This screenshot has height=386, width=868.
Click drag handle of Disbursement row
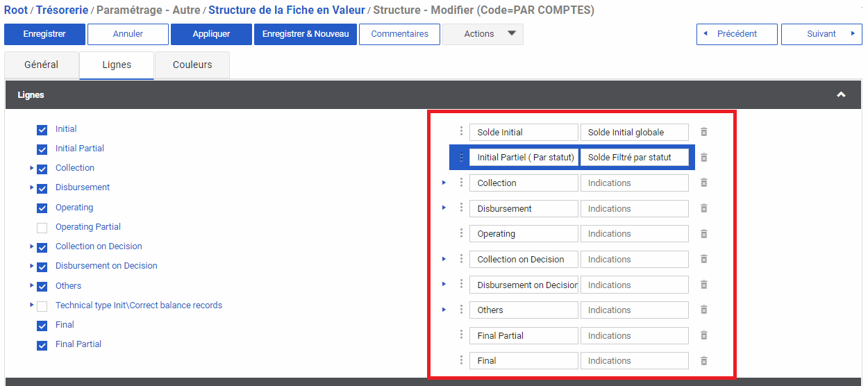[461, 208]
